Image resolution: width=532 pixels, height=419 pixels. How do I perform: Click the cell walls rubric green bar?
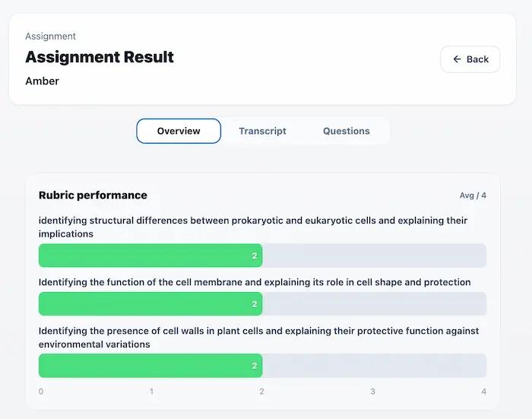(150, 366)
